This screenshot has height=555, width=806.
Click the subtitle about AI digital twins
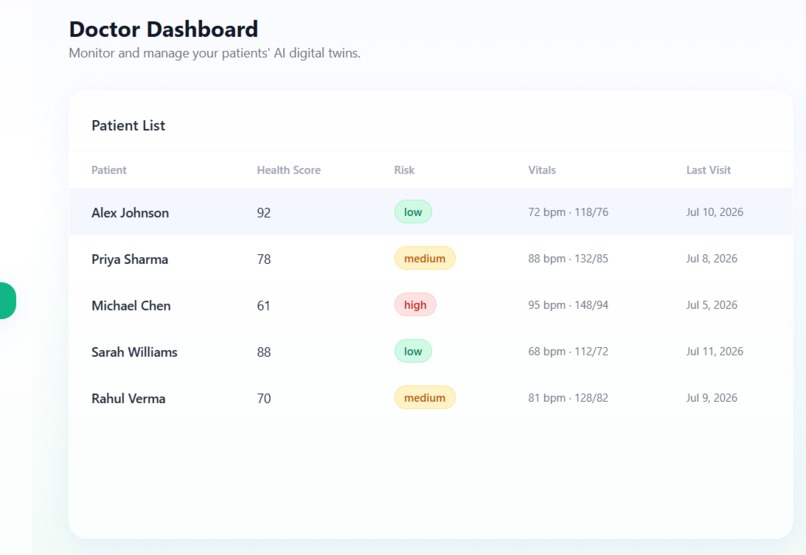(215, 53)
